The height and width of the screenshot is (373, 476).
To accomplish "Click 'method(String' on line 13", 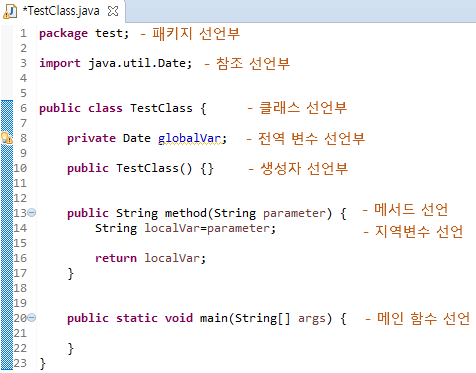I will click(x=210, y=213).
